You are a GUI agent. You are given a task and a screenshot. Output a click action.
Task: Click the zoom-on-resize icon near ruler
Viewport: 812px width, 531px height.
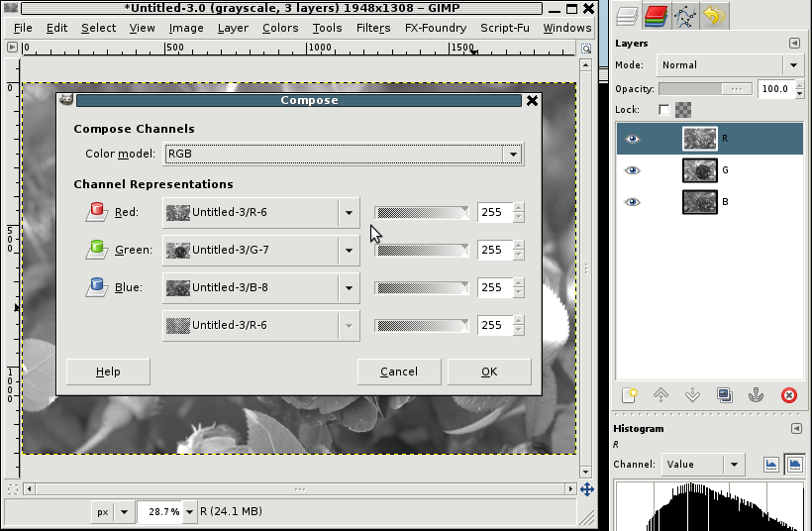pyautogui.click(x=585, y=49)
